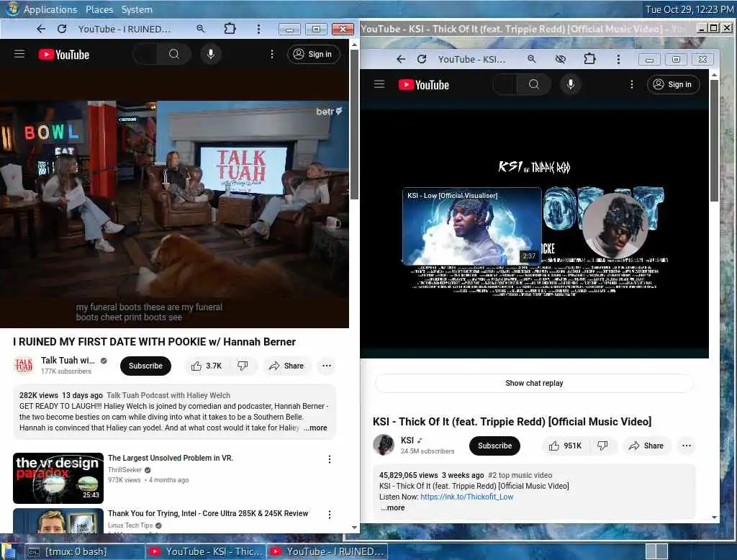
Task: Open browser menu dots in KSI window
Action: click(618, 59)
